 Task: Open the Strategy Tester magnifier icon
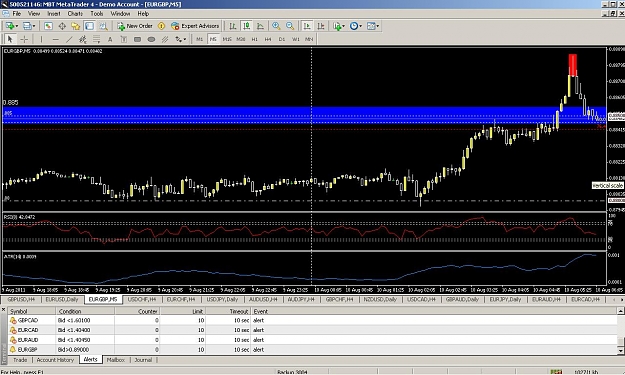(x=103, y=26)
